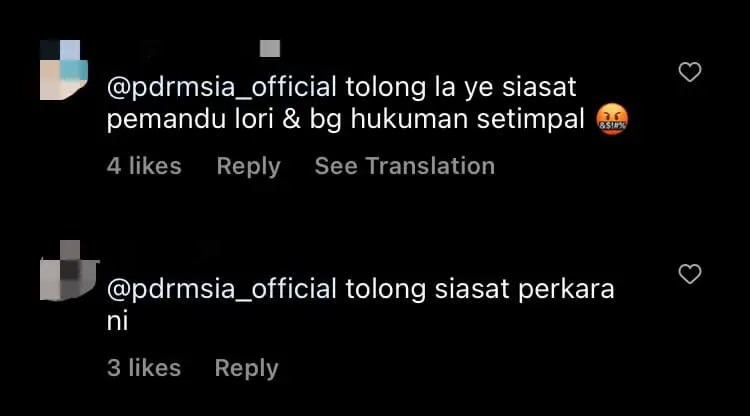Select the text 'pemandu lori' in the first comment
The image size is (750, 416).
point(190,120)
